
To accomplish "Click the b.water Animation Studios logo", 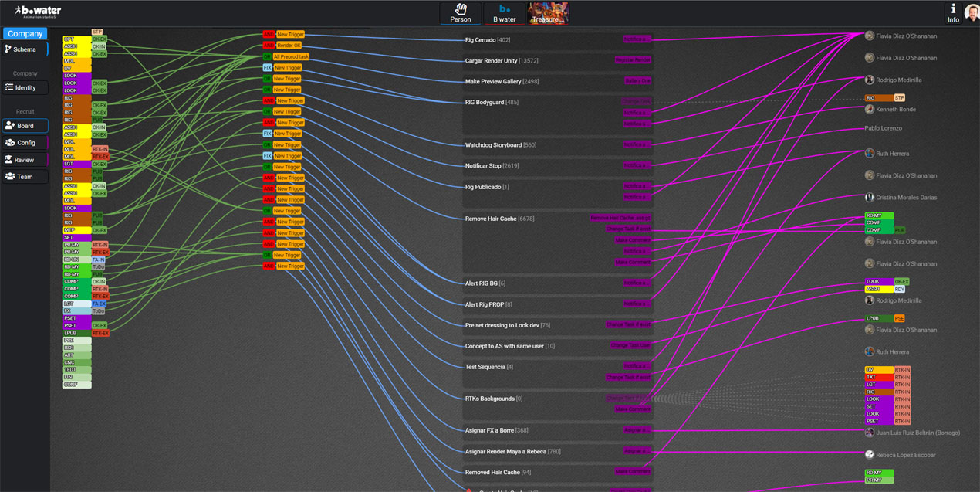I will (37, 12).
